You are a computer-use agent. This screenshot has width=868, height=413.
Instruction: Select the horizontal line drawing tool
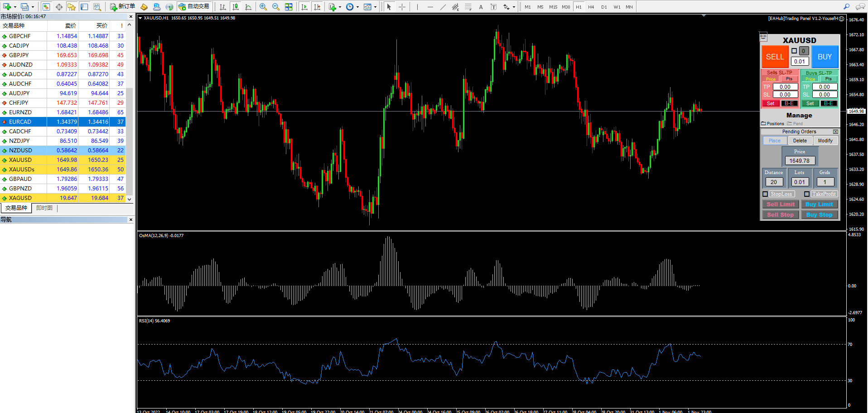pos(430,7)
